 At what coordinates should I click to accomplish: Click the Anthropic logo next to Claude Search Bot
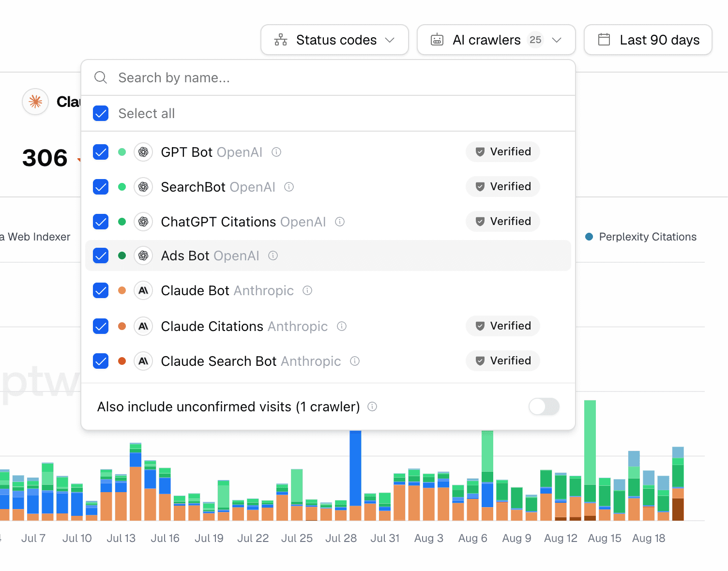tap(143, 361)
